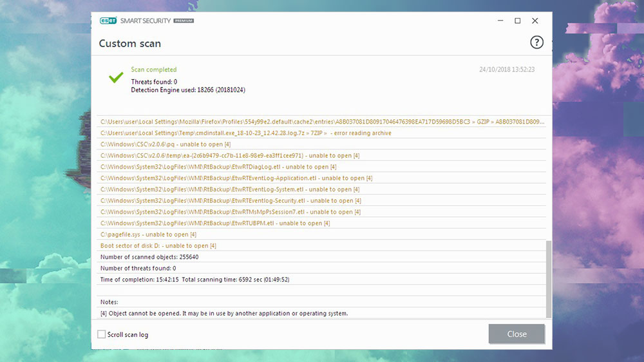Minimize the ESET scan window
The image size is (644, 362).
(x=500, y=21)
